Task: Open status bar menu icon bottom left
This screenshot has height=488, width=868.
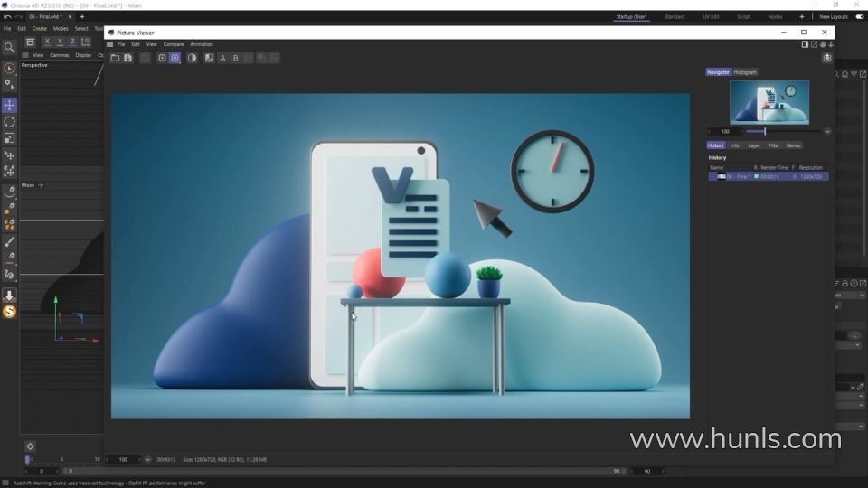Action: tap(5, 483)
